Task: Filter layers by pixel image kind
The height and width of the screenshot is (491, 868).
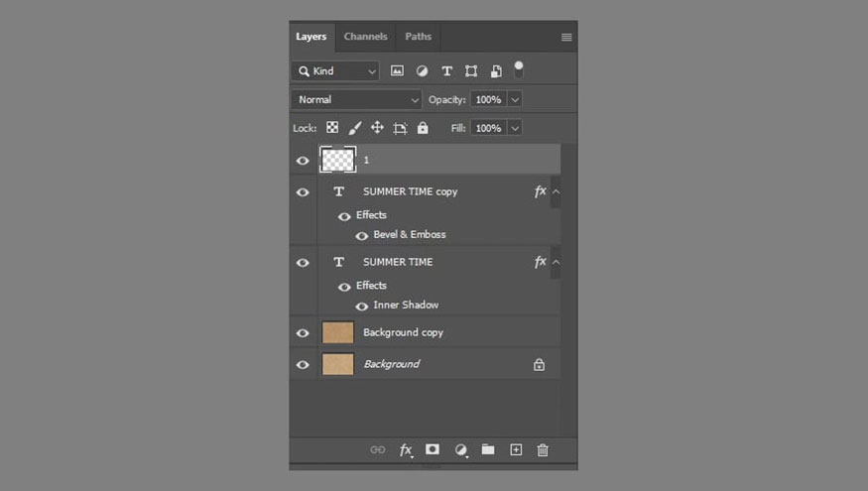Action: pos(397,70)
